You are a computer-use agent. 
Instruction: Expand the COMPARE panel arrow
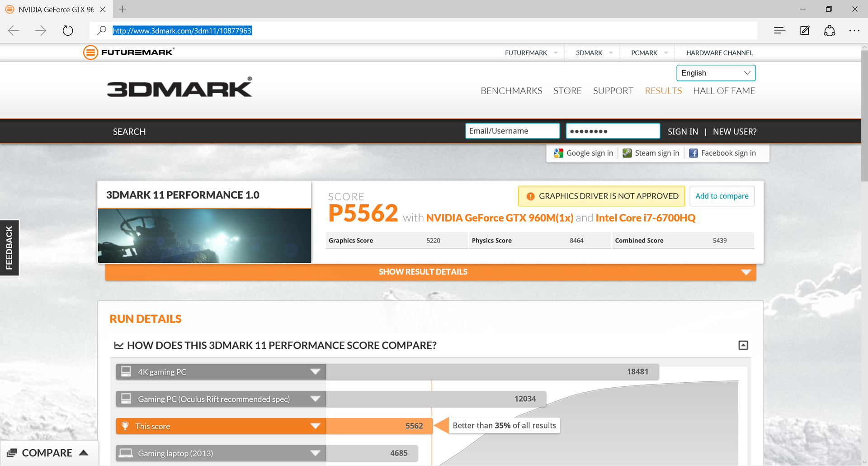(84, 453)
